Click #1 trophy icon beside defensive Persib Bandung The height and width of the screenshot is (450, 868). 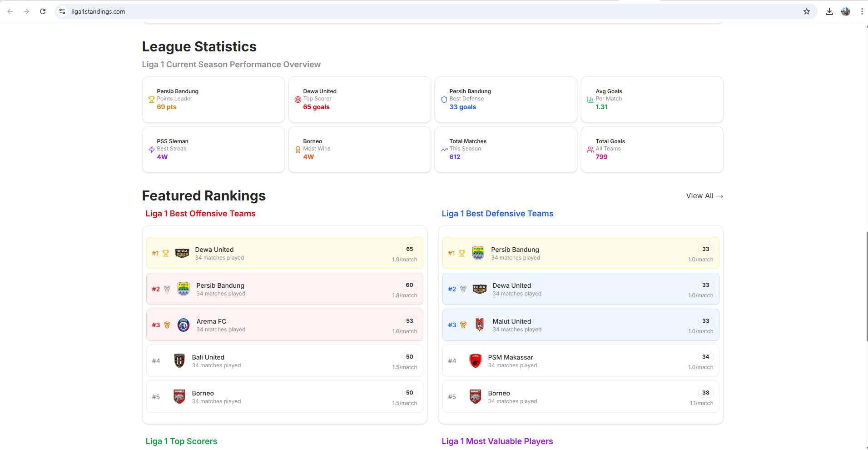[462, 253]
